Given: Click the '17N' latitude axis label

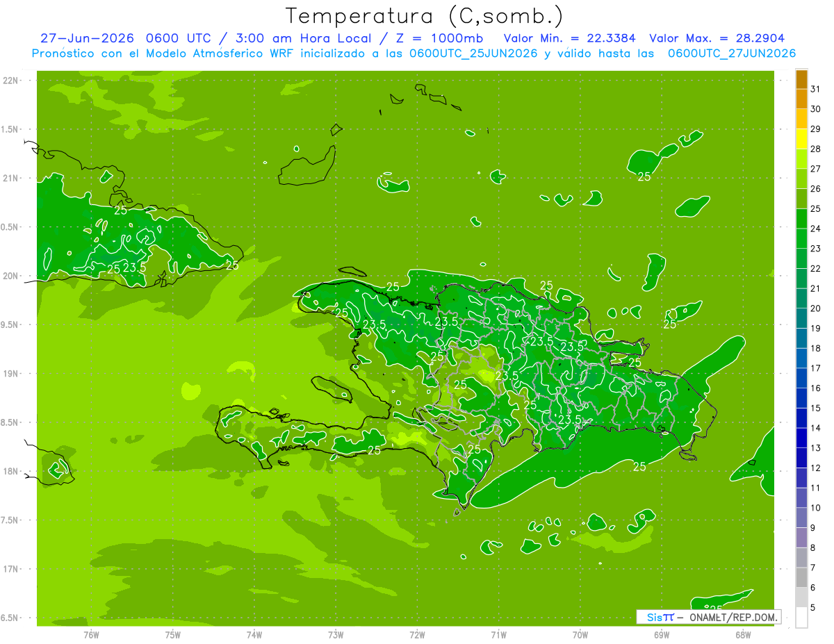Looking at the screenshot, I should pos(10,569).
